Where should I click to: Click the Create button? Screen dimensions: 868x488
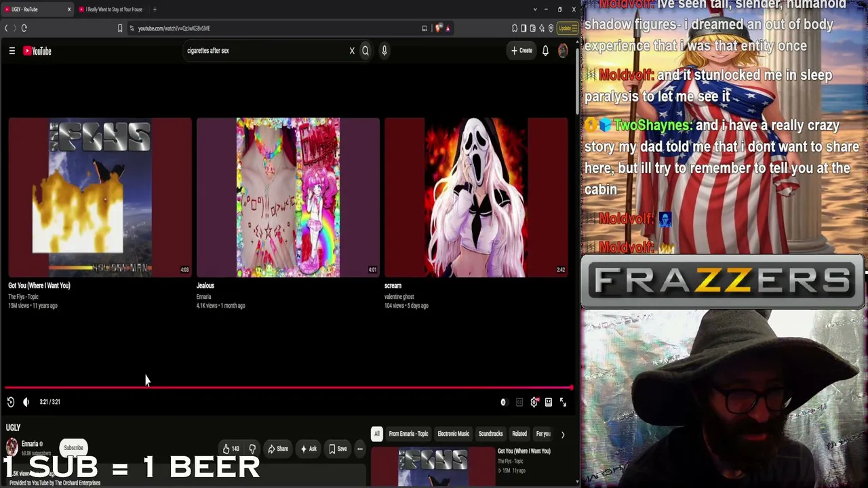point(521,51)
